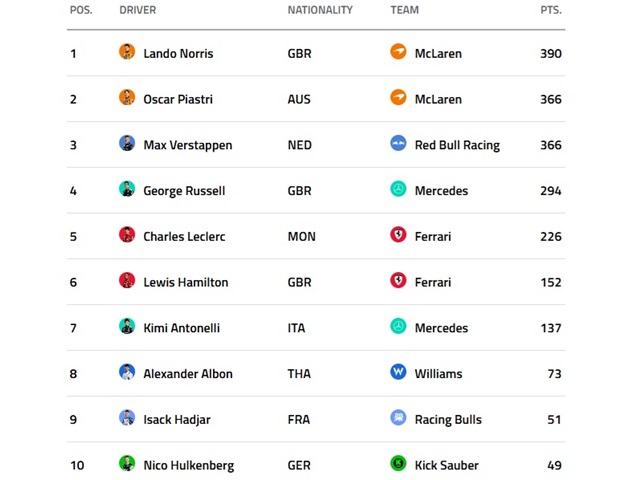Click the Kick Sauber team logo
Viewport: 640px width, 480px height.
tap(398, 464)
